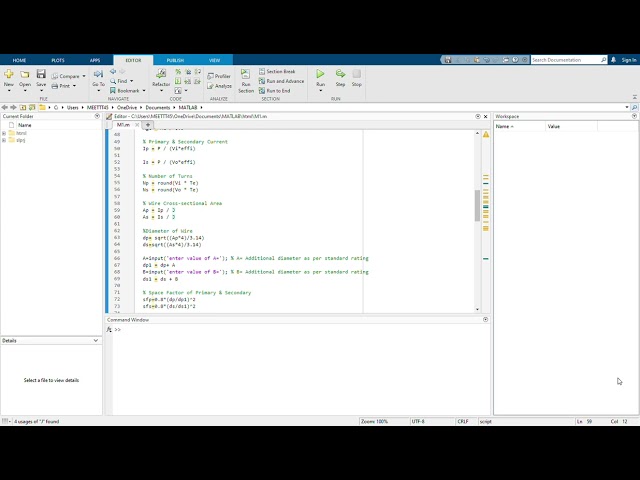Expand the html folder in Current Folder
The image size is (640, 480).
coord(4,133)
